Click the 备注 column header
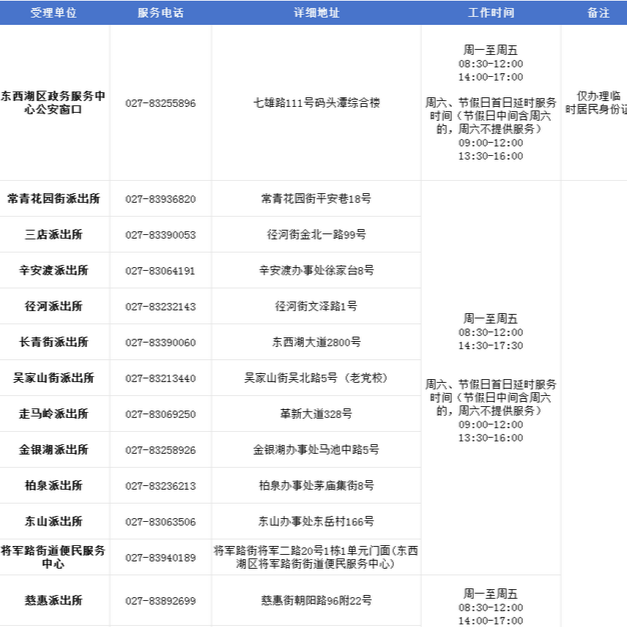627x627 pixels. click(598, 13)
